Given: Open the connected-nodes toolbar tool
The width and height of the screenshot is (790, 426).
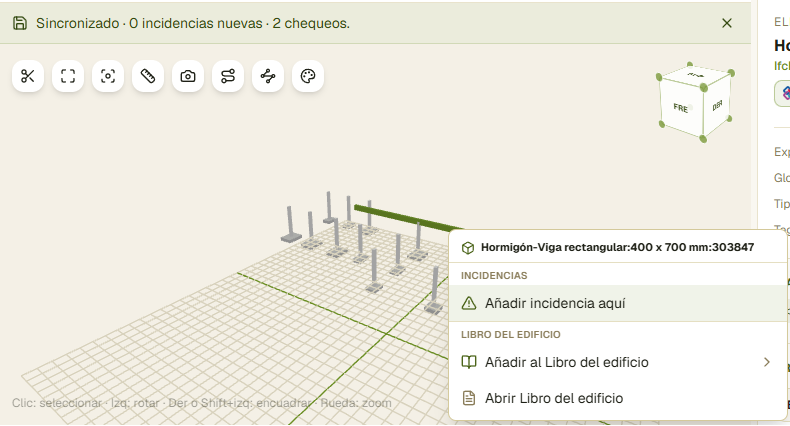Looking at the screenshot, I should tap(268, 76).
